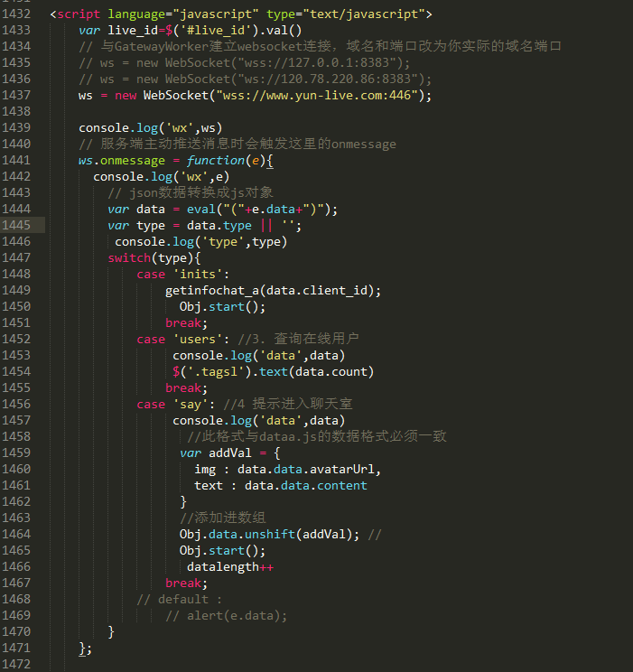
Task: Click the commented 120.78.220.86:8383 WebSocket line
Action: tap(255, 79)
